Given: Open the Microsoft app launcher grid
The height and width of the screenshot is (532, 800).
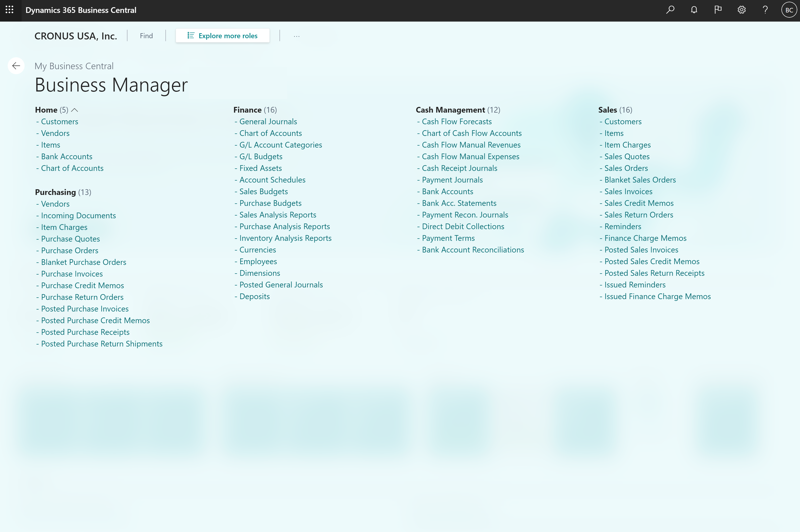Looking at the screenshot, I should (x=10, y=10).
